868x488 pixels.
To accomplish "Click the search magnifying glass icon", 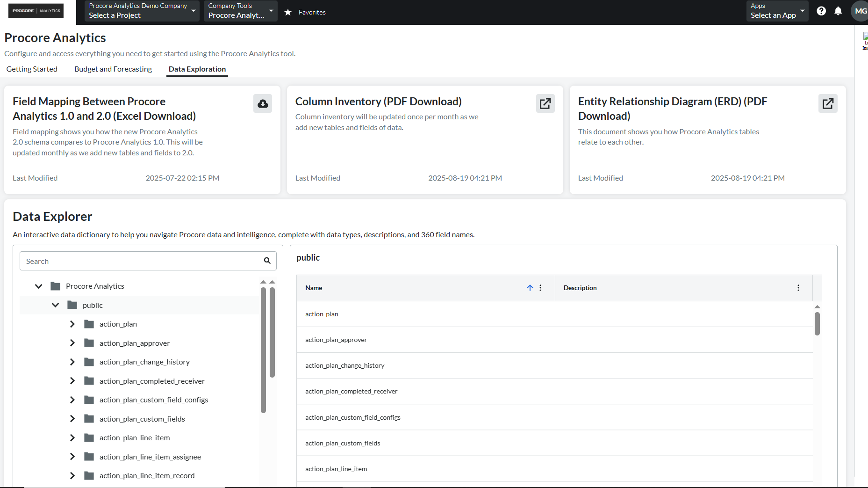I will point(267,261).
